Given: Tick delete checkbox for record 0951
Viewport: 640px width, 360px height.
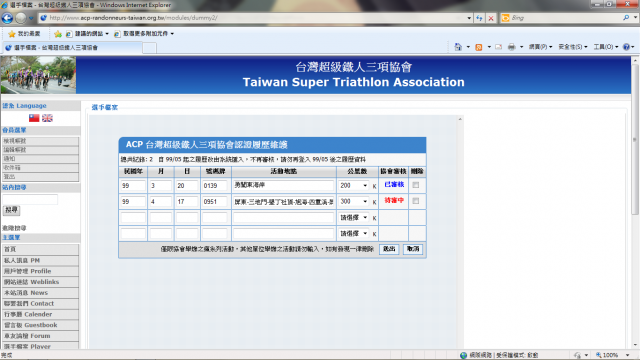Looking at the screenshot, I should coord(416,201).
